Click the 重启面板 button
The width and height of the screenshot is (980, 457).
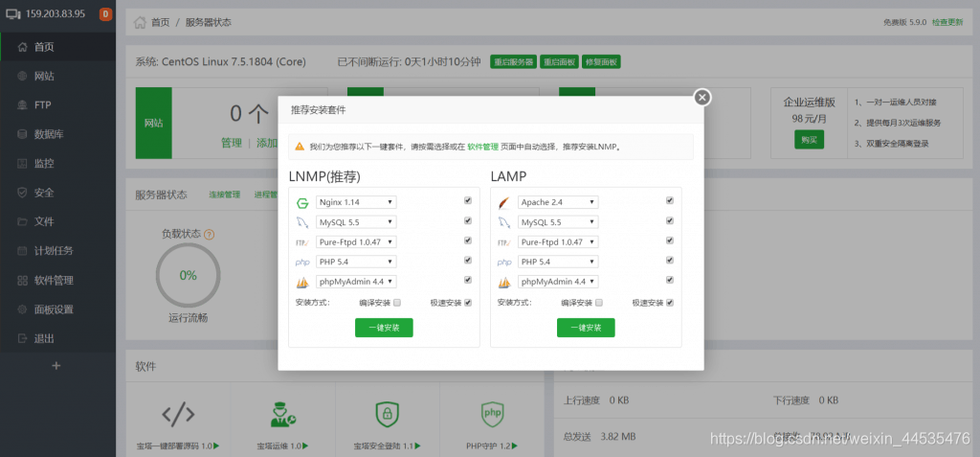559,62
